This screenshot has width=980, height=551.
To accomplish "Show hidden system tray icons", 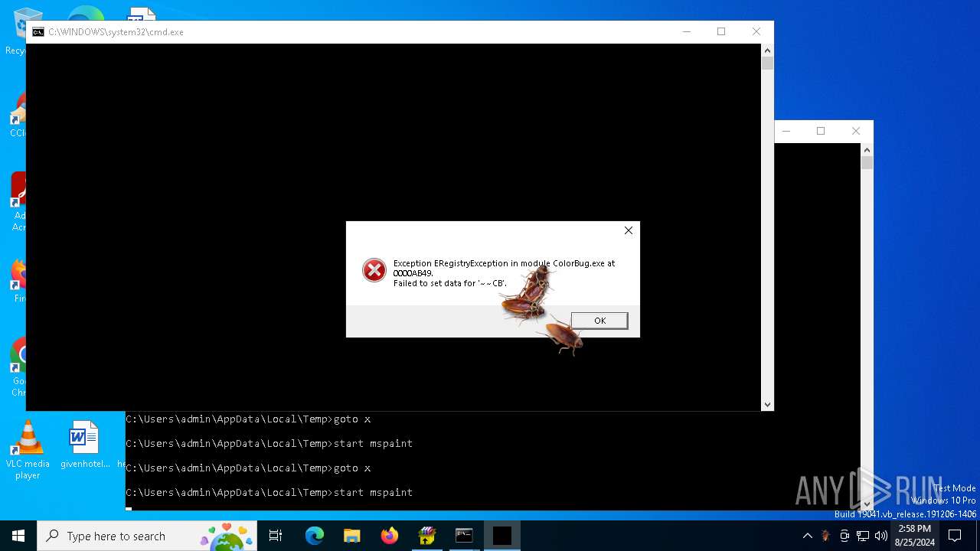I will (807, 536).
